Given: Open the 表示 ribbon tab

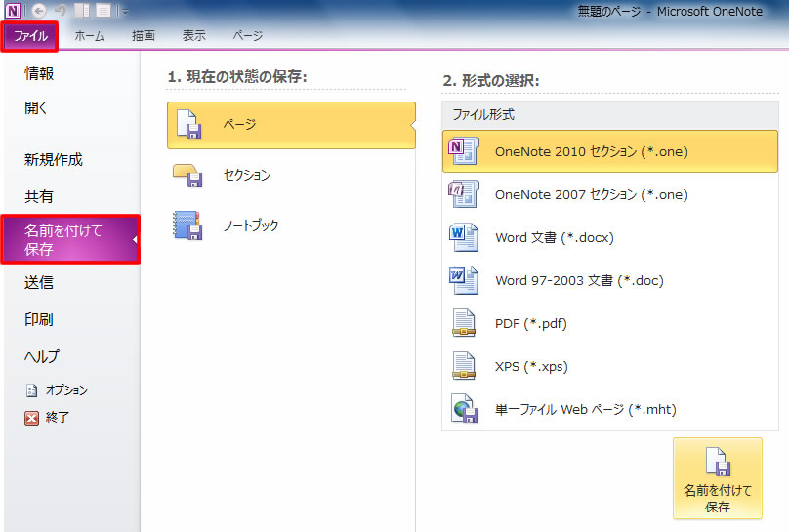Looking at the screenshot, I should [193, 36].
